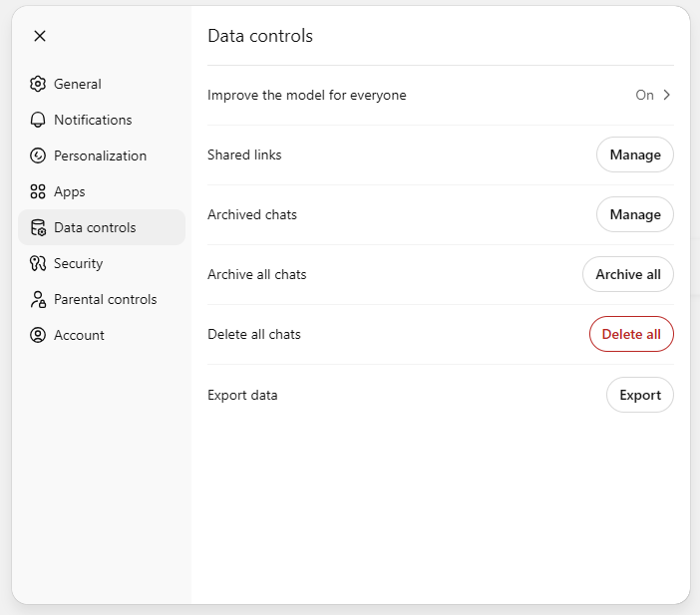
Task: Click the Apps grid icon
Action: click(38, 191)
